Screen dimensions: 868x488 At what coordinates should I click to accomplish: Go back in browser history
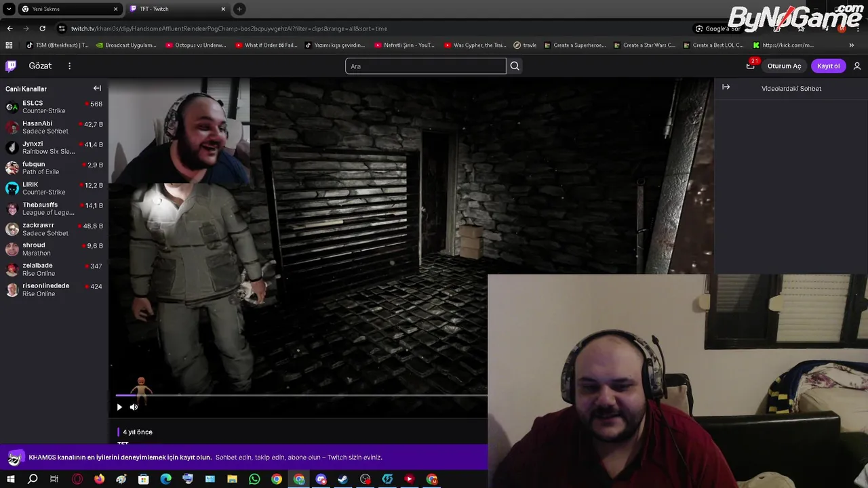point(9,28)
